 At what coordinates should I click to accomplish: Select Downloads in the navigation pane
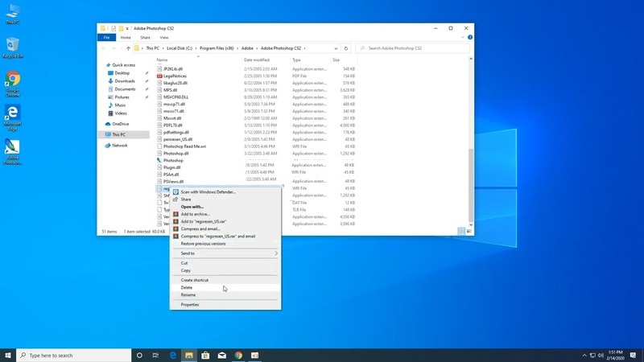(125, 80)
